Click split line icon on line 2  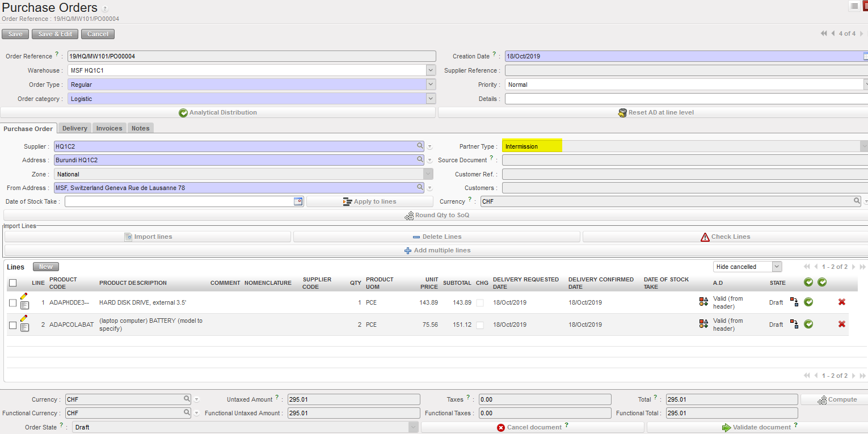794,324
